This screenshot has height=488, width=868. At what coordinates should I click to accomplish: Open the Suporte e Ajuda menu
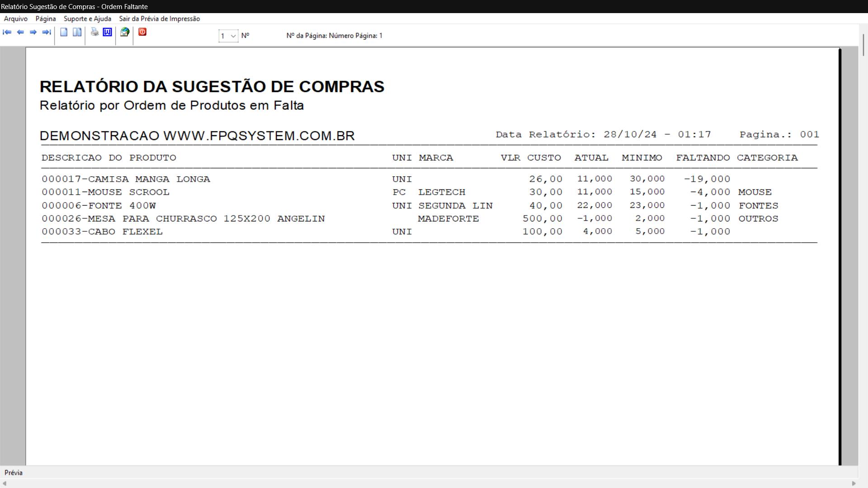tap(87, 19)
